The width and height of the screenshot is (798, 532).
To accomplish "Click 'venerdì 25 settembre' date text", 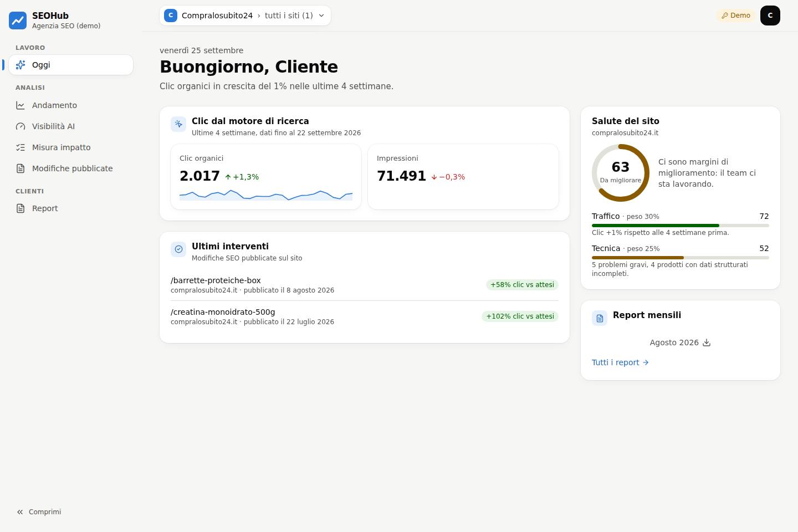I will click(x=202, y=50).
